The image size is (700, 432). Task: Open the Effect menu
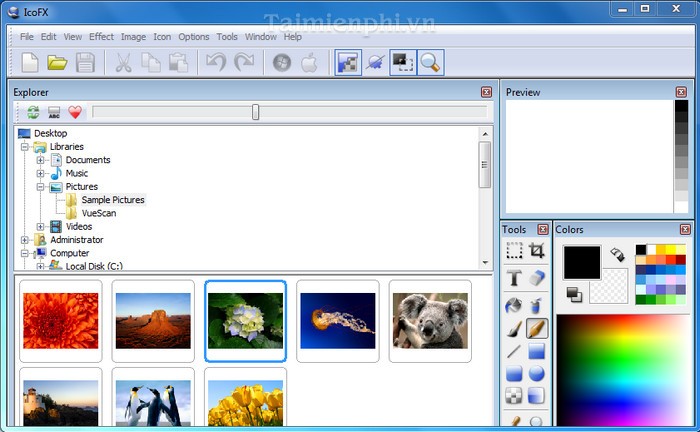101,37
